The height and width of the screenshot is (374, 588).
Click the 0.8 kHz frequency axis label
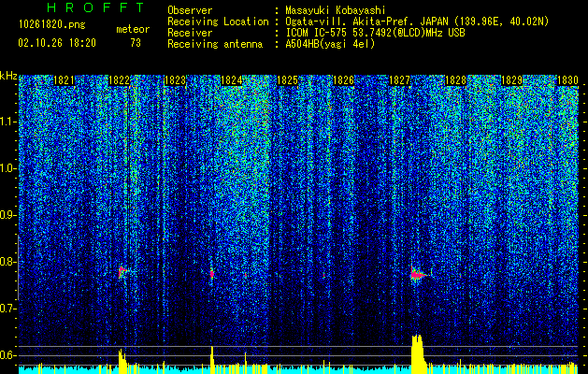[x=8, y=262]
